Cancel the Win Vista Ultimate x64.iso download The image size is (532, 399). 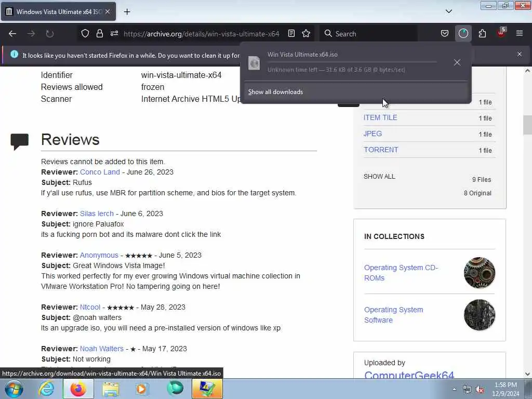(x=457, y=62)
